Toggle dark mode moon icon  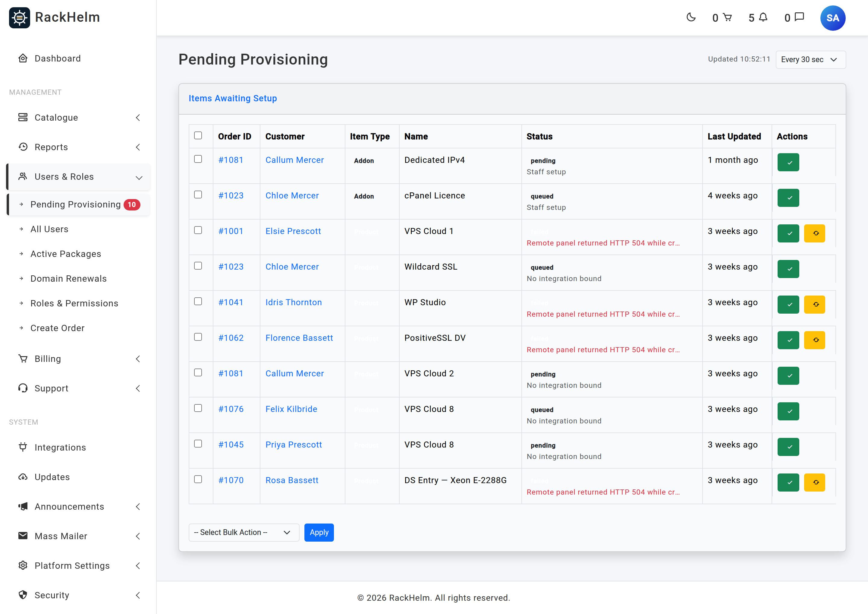(691, 17)
